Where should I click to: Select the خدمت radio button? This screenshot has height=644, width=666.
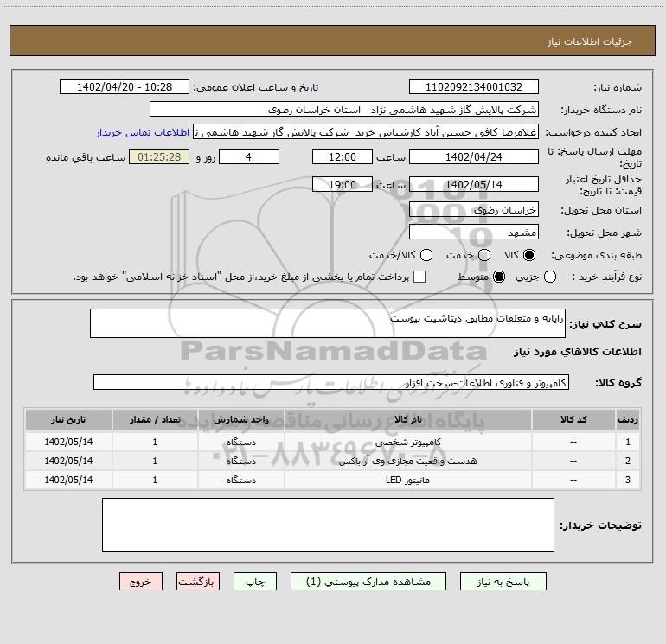(484, 255)
